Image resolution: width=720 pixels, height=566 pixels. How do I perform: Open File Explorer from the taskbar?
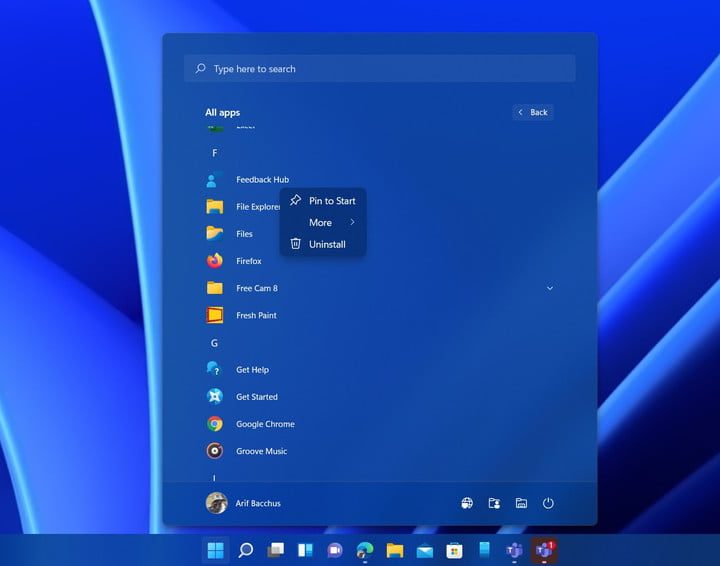(x=395, y=549)
